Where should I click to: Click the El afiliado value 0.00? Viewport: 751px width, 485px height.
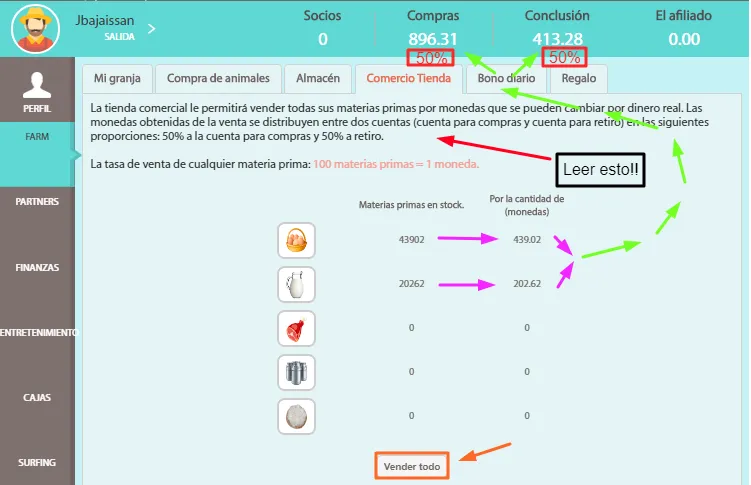pyautogui.click(x=684, y=39)
